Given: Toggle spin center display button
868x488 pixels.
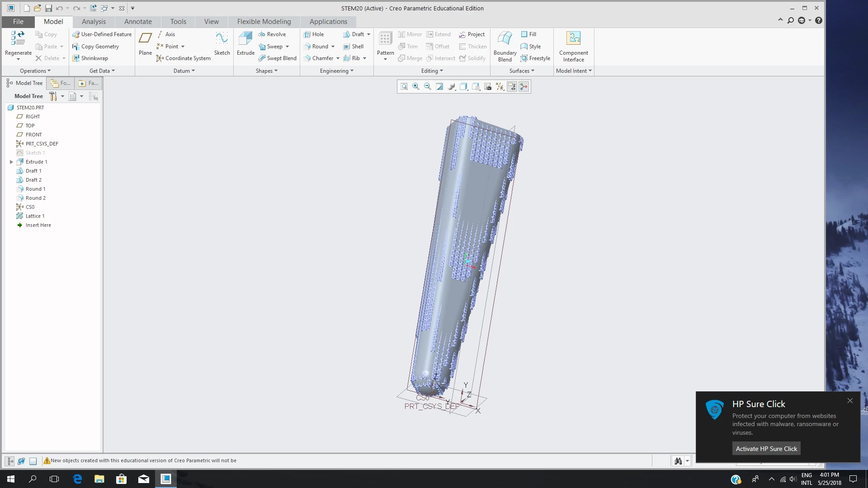Looking at the screenshot, I should coord(524,87).
